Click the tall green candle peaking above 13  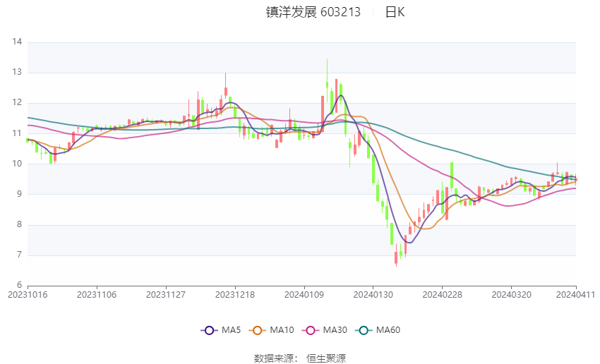[x=327, y=80]
